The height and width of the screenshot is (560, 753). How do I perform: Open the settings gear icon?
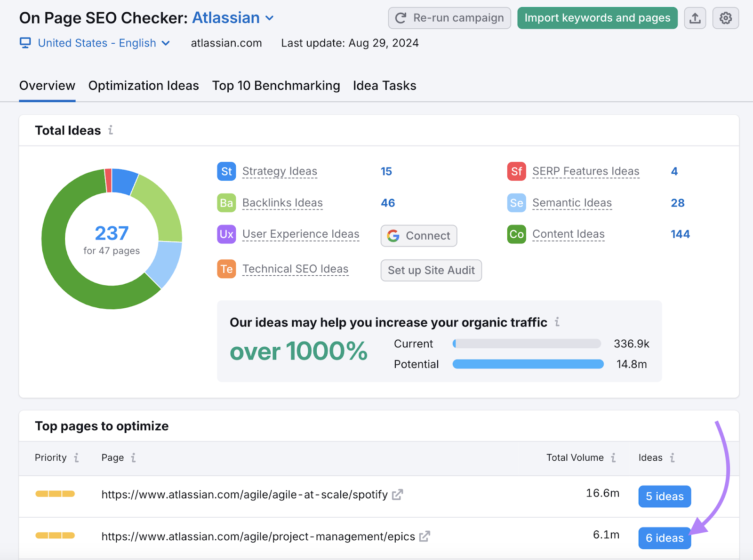(725, 18)
